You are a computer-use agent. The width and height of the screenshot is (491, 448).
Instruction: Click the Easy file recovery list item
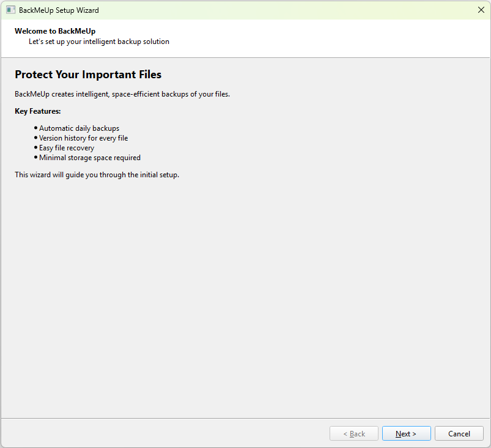[67, 147]
